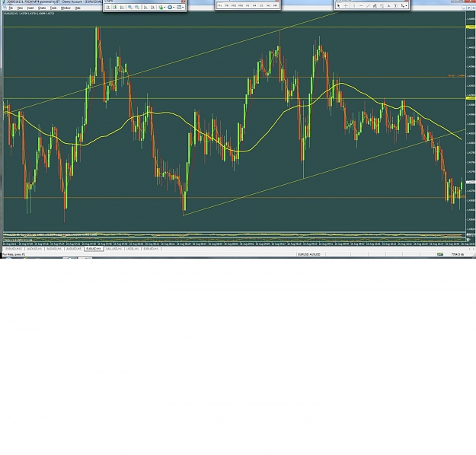Select the H4 timeframe button
This screenshot has width=476, height=455.
tap(254, 5)
